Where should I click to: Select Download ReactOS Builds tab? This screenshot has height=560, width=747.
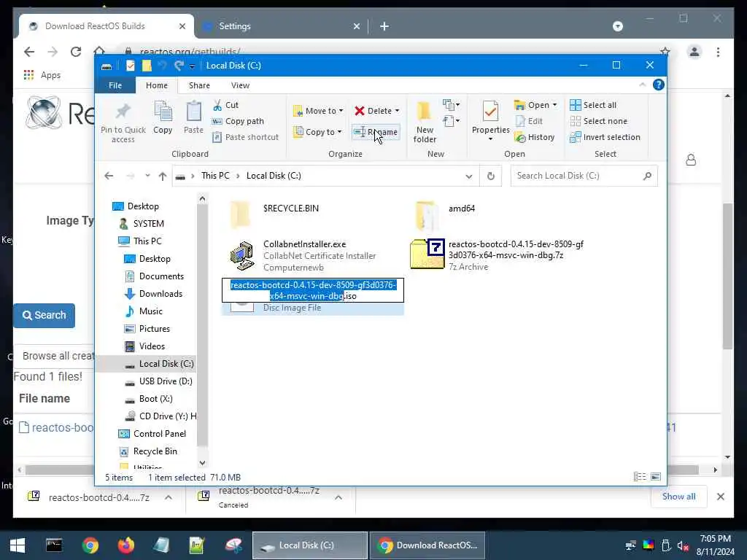pos(107,26)
